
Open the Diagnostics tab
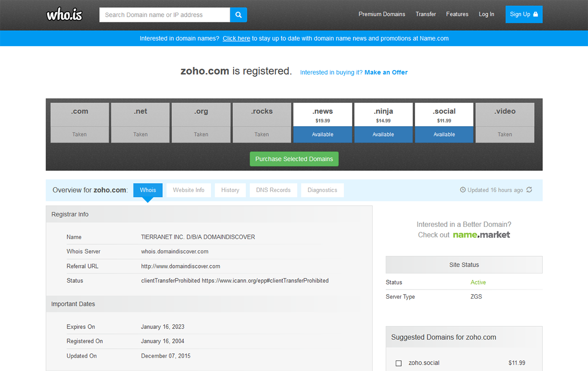(x=322, y=190)
